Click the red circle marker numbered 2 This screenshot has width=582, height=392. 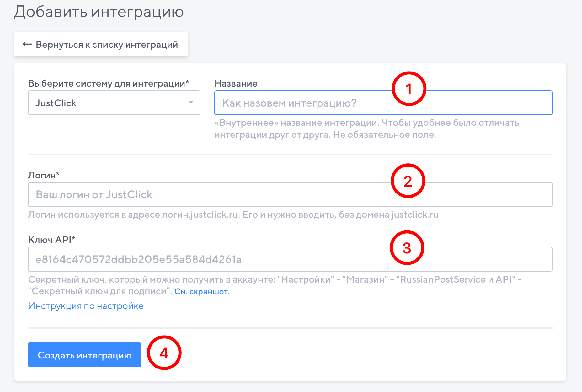click(x=408, y=181)
